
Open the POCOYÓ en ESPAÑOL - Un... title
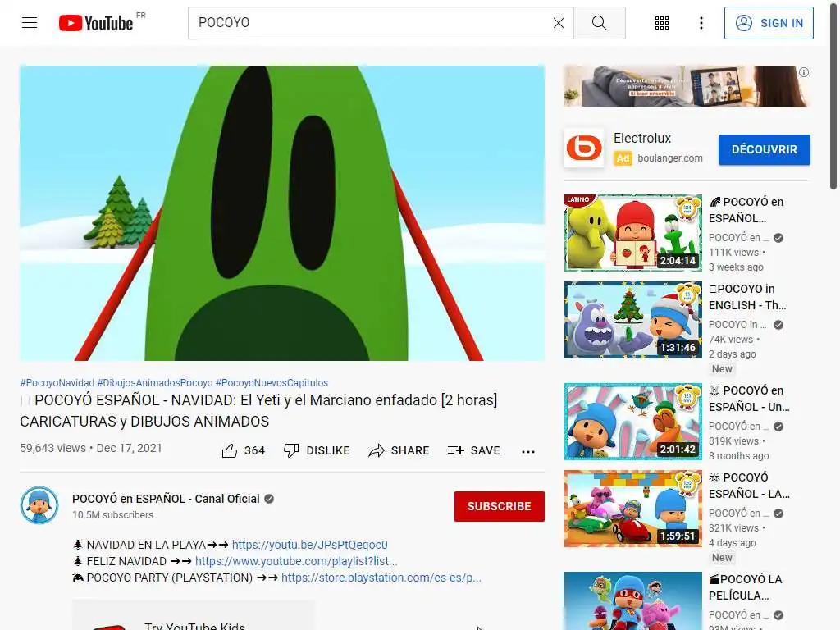[x=750, y=399]
